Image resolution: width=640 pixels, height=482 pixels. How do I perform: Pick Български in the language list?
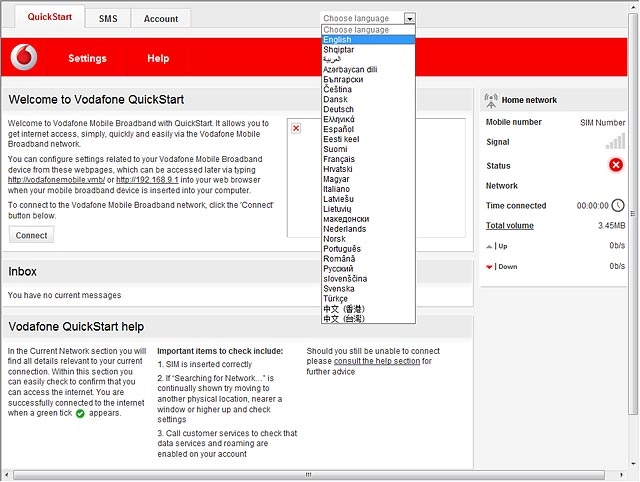point(368,80)
